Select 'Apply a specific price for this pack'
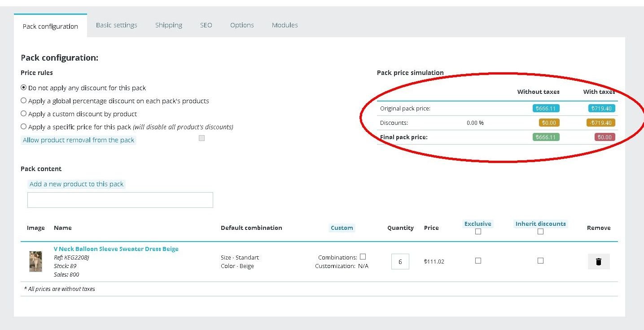Image resolution: width=644 pixels, height=330 pixels. 24,127
